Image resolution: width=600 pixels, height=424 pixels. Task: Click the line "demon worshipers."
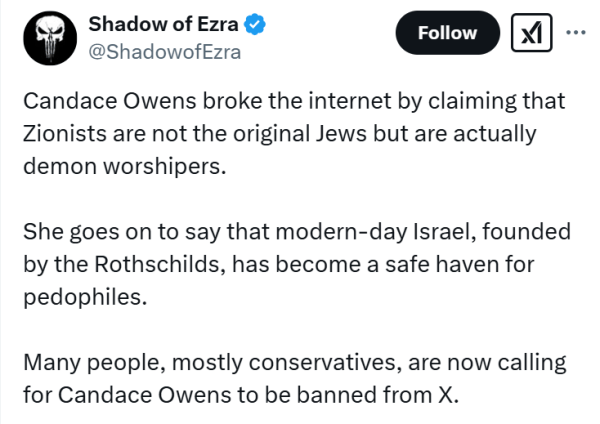(x=125, y=167)
